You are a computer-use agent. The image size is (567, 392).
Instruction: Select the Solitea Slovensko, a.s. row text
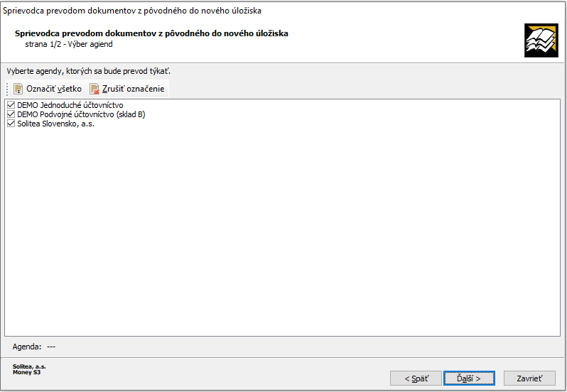pyautogui.click(x=55, y=124)
